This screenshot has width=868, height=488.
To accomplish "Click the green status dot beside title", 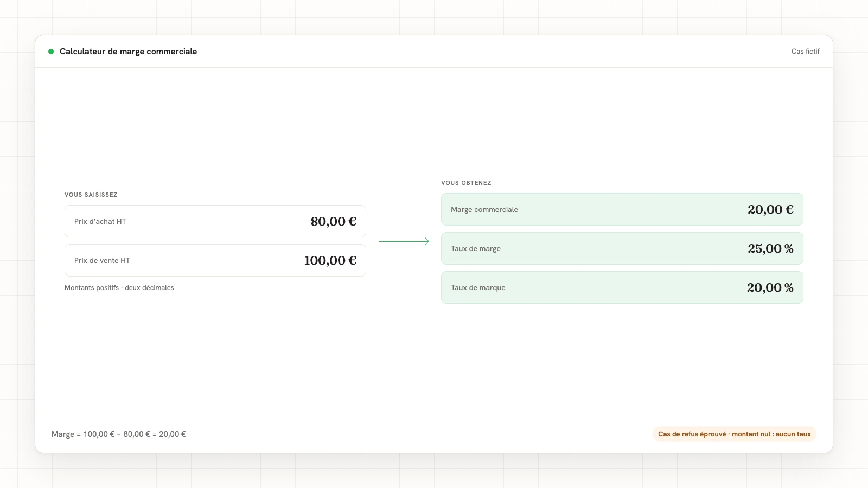I will pyautogui.click(x=51, y=52).
